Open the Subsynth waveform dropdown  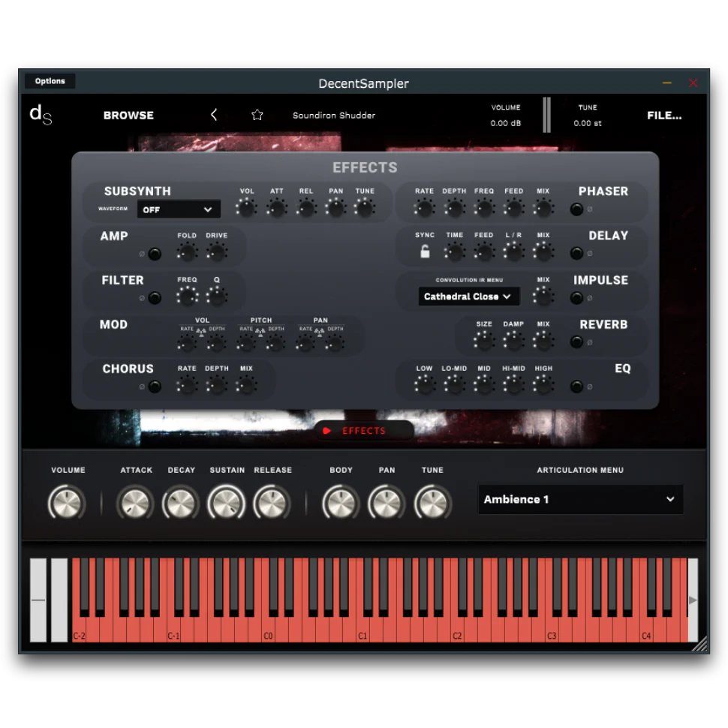[179, 209]
